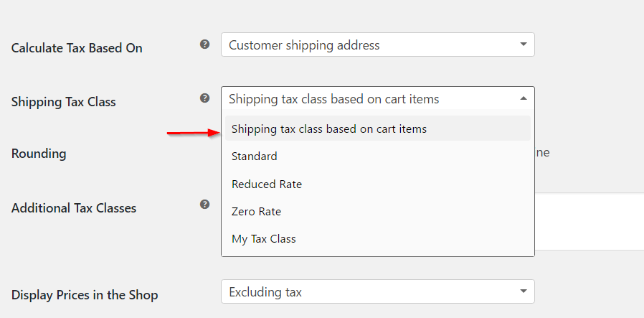Click the Shipping Tax Class selected value field
The width and height of the screenshot is (644, 318).
pos(377,98)
